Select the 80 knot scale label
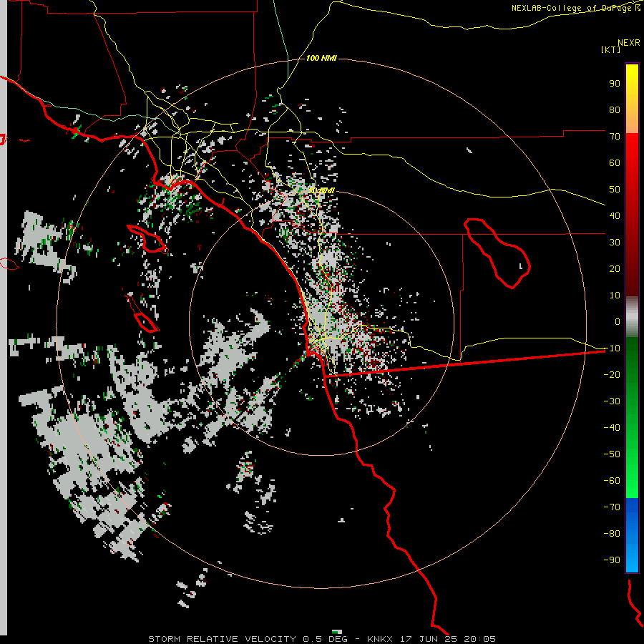Screen dimensions: 644x644 [x=615, y=109]
